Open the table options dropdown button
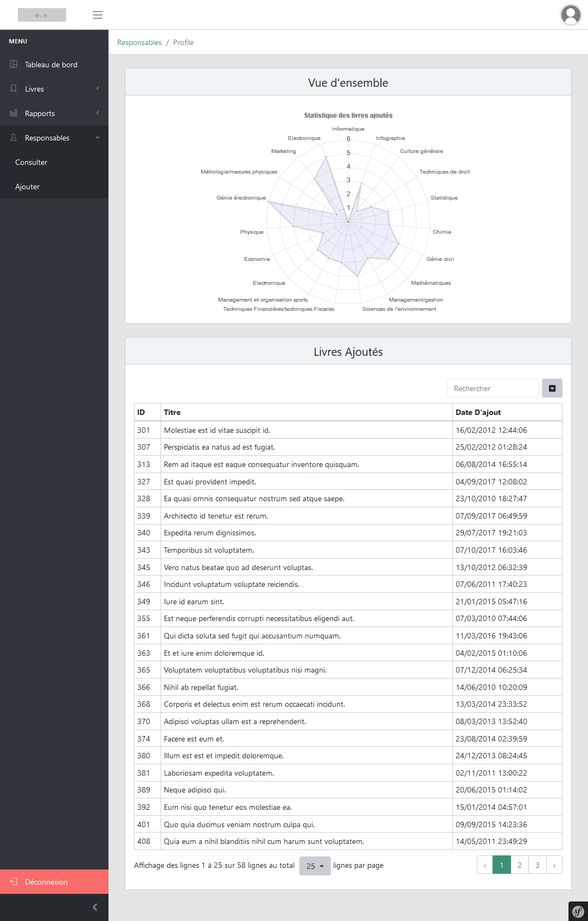This screenshot has width=588, height=921. [552, 388]
